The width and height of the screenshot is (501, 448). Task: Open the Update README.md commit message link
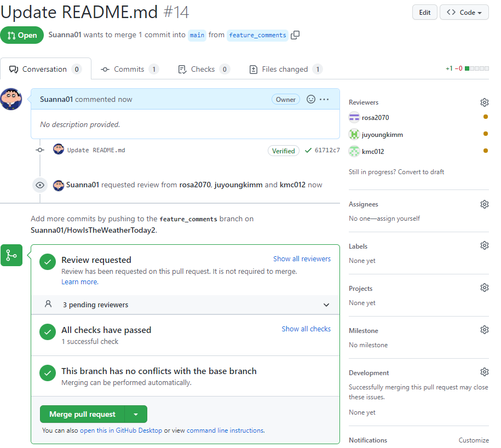(x=96, y=150)
